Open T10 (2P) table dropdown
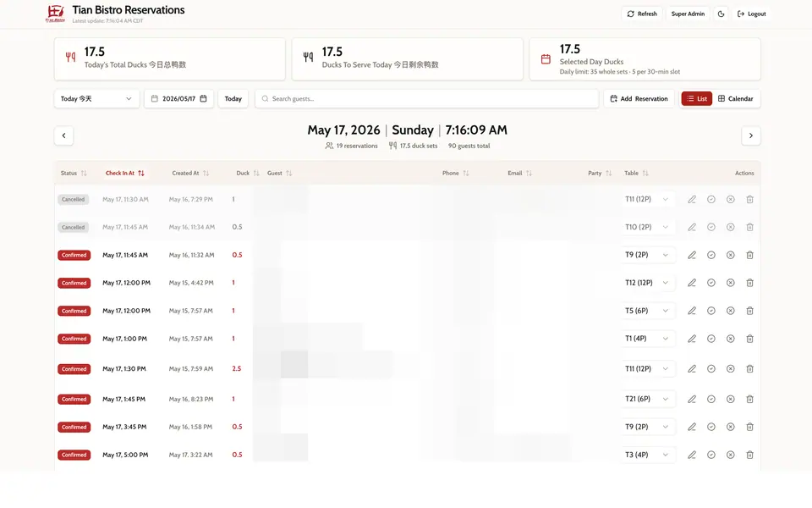The width and height of the screenshot is (812, 508). [647, 227]
